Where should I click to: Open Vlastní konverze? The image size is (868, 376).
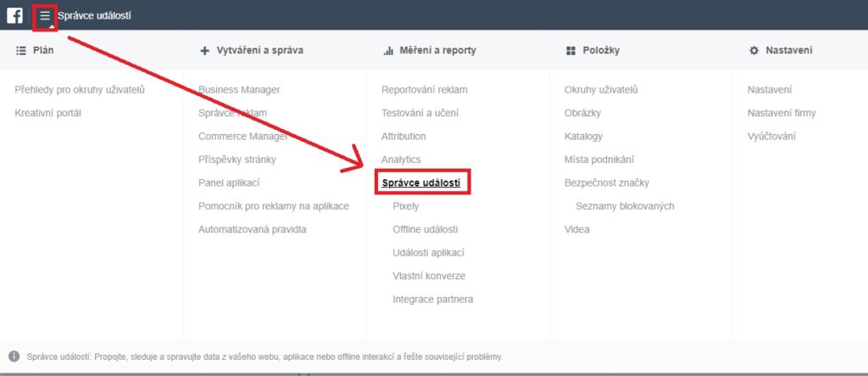(x=429, y=276)
